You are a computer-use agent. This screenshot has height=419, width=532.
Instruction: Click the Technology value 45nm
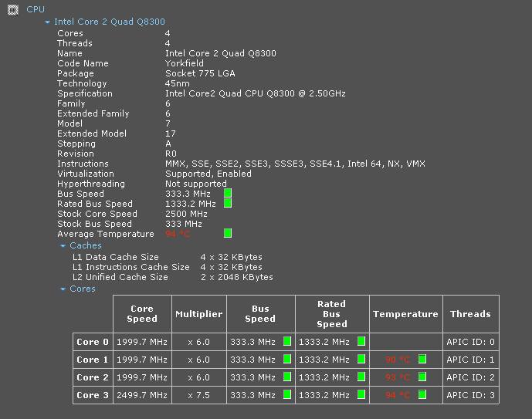point(178,83)
